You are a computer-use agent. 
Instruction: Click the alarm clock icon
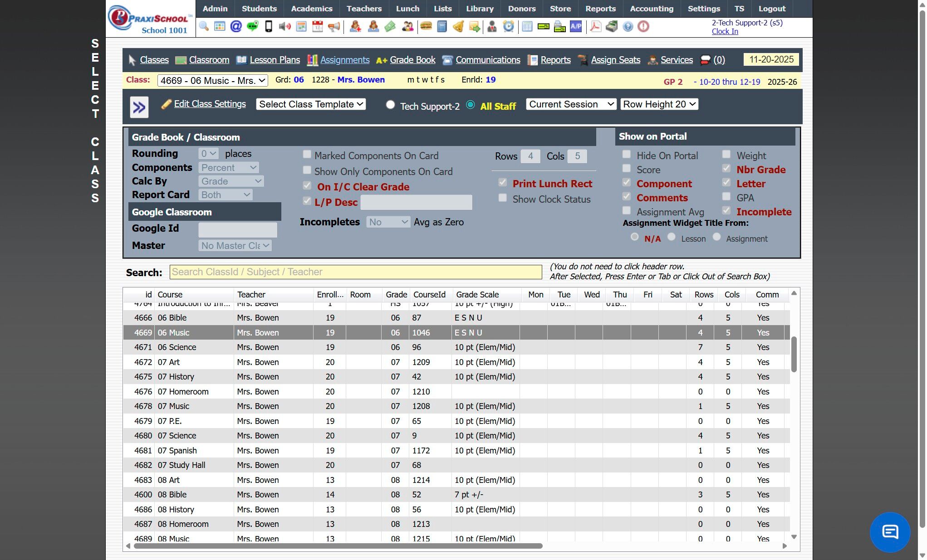point(509,27)
